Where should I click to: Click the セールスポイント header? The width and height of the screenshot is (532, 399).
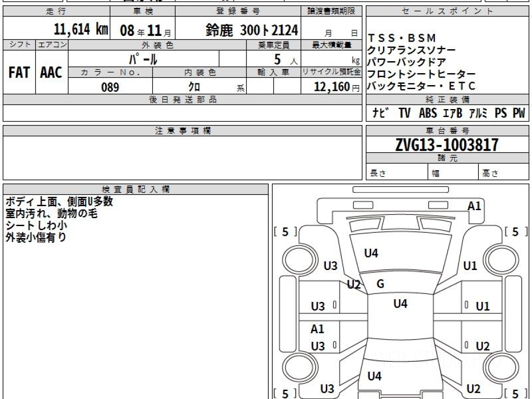pyautogui.click(x=447, y=12)
